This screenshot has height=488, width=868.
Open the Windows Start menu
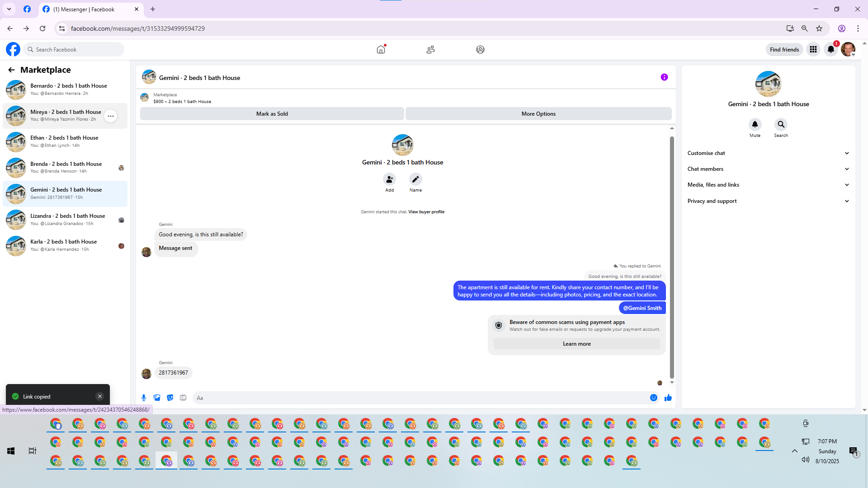click(11, 451)
